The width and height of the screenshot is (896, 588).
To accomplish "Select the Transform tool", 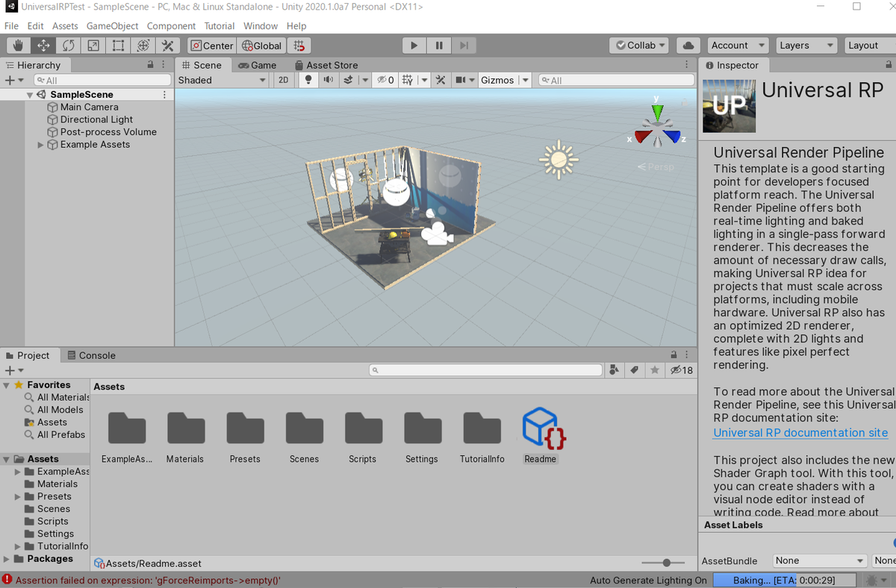I will click(x=143, y=46).
